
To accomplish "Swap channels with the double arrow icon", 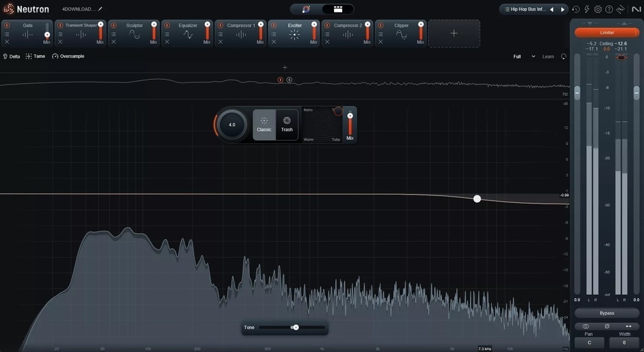I will pyautogui.click(x=628, y=326).
